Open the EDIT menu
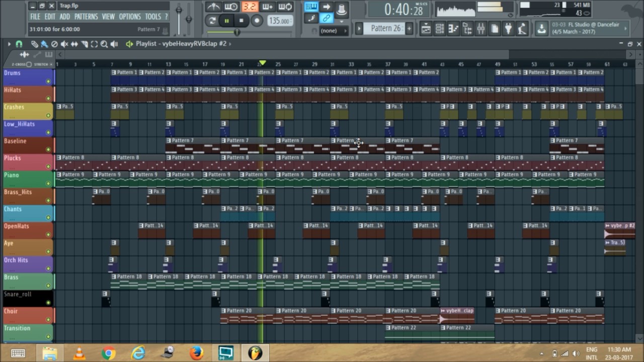Image resolution: width=644 pixels, height=362 pixels. [x=50, y=17]
